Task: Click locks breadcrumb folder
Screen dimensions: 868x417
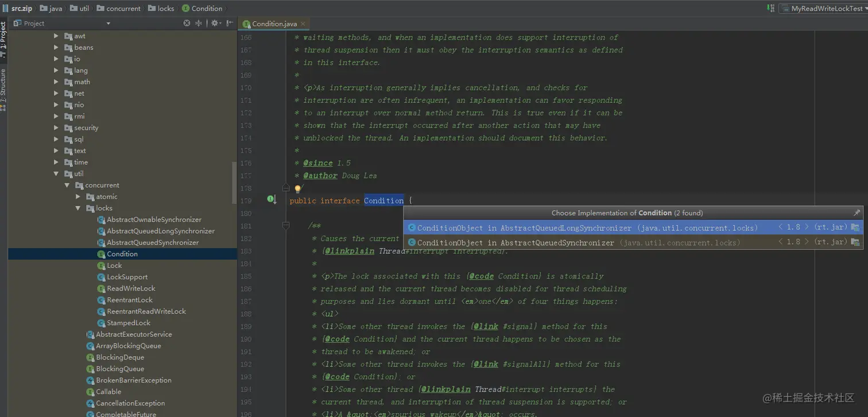Action: (x=161, y=9)
